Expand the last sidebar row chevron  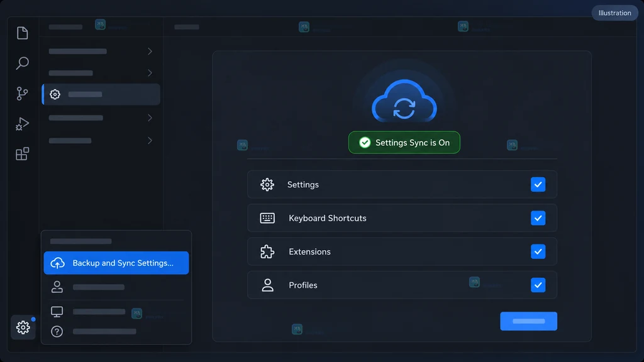point(150,140)
